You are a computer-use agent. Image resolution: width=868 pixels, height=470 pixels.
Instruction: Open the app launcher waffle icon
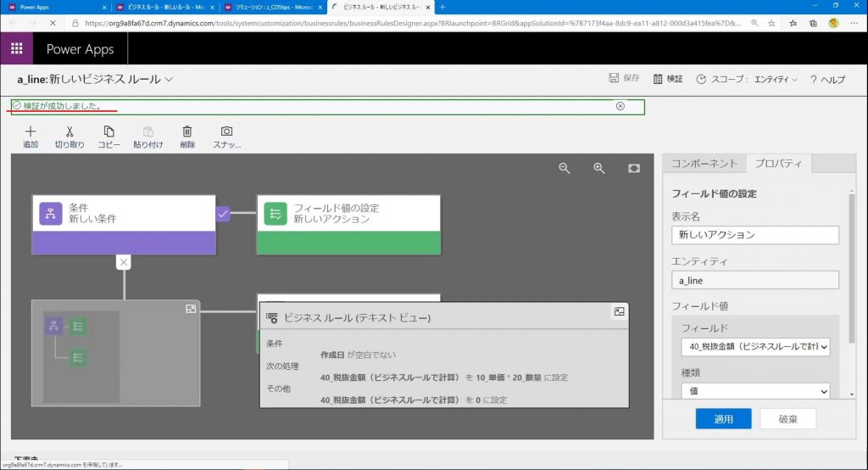pos(17,48)
